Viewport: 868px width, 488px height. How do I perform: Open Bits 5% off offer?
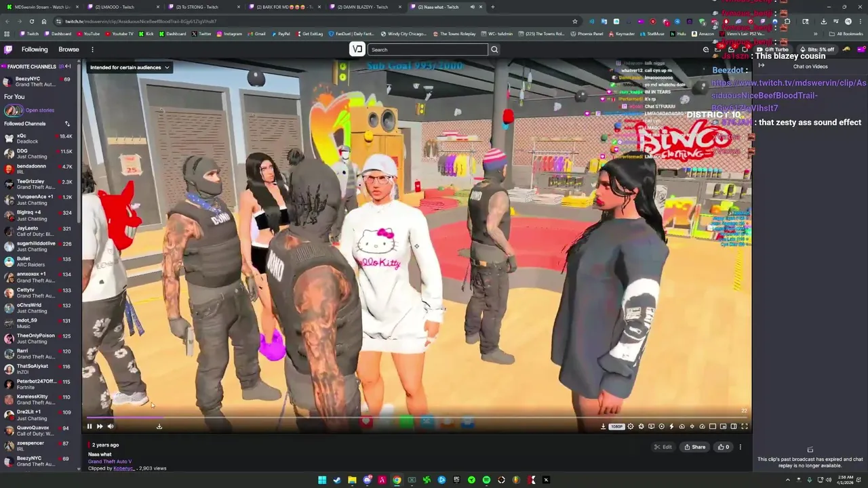[x=817, y=49]
